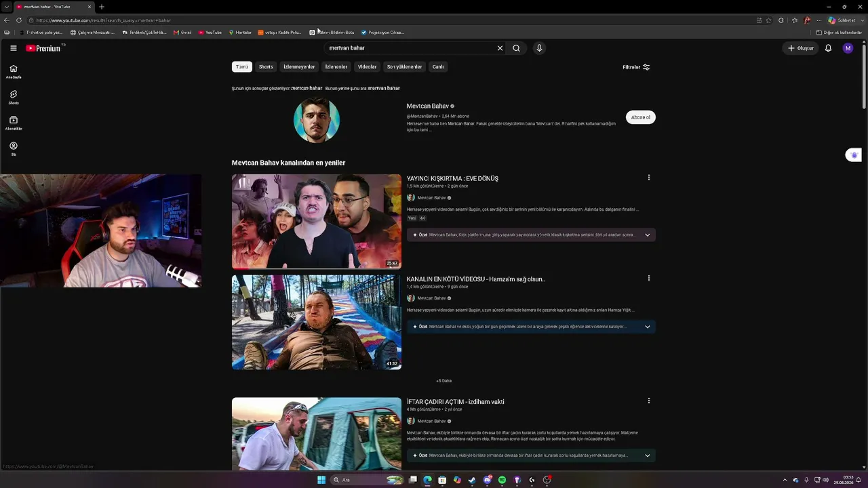Open the Mevtcan Bahav channel name link

[x=428, y=106]
